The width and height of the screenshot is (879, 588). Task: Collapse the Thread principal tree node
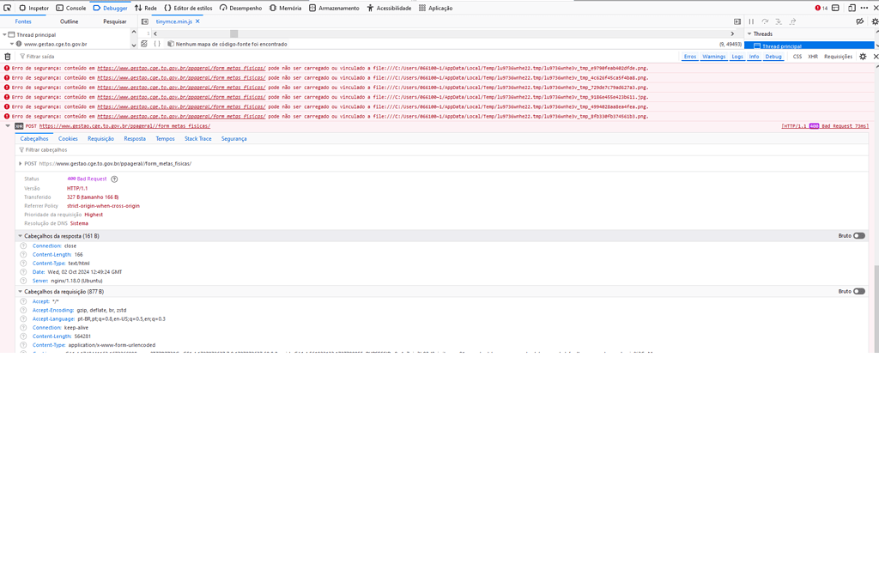[x=5, y=35]
